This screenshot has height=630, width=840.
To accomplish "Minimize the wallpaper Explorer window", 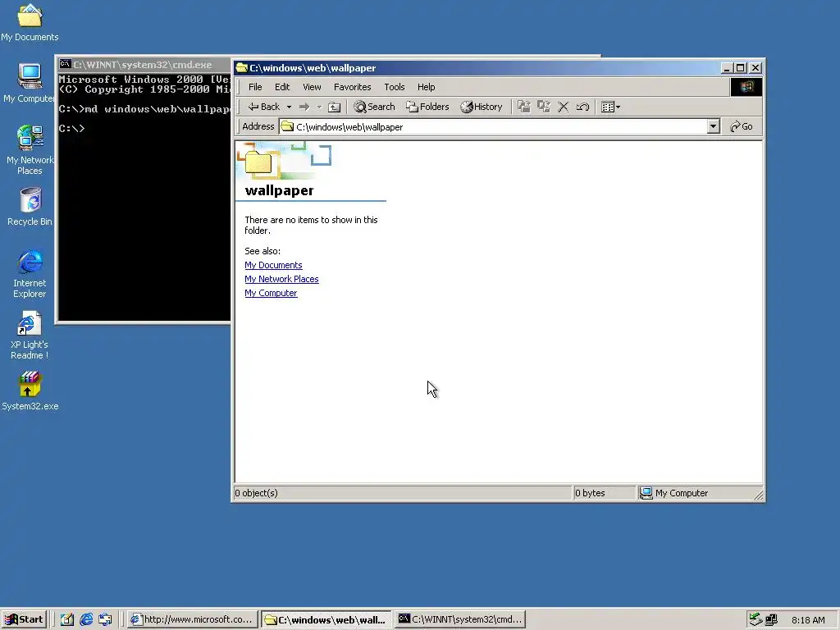I will click(727, 68).
